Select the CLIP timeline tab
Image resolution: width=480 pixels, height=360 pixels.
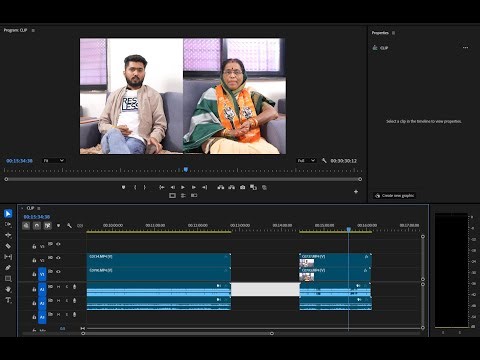30,208
